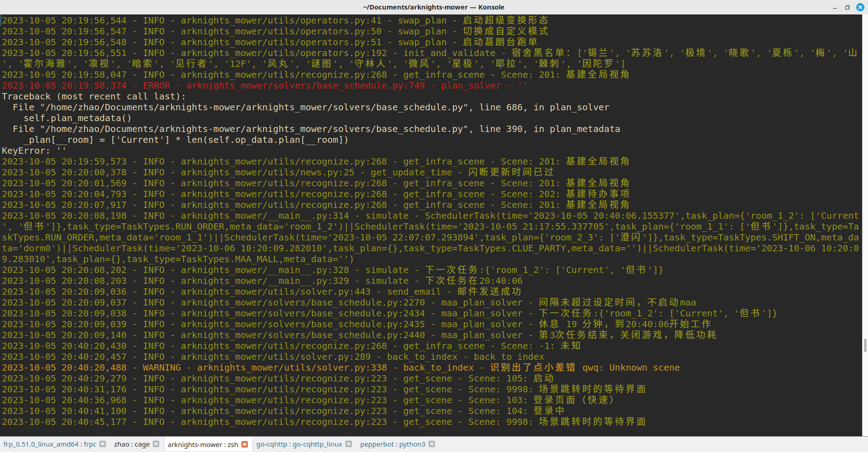The width and height of the screenshot is (868, 452).
Task: Close the zhao : cage tab
Action: [156, 444]
